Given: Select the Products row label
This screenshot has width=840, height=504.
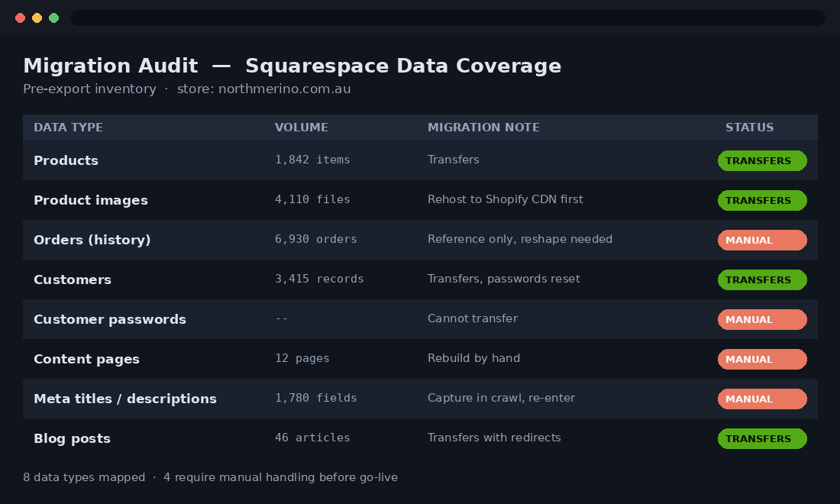Looking at the screenshot, I should [x=66, y=160].
